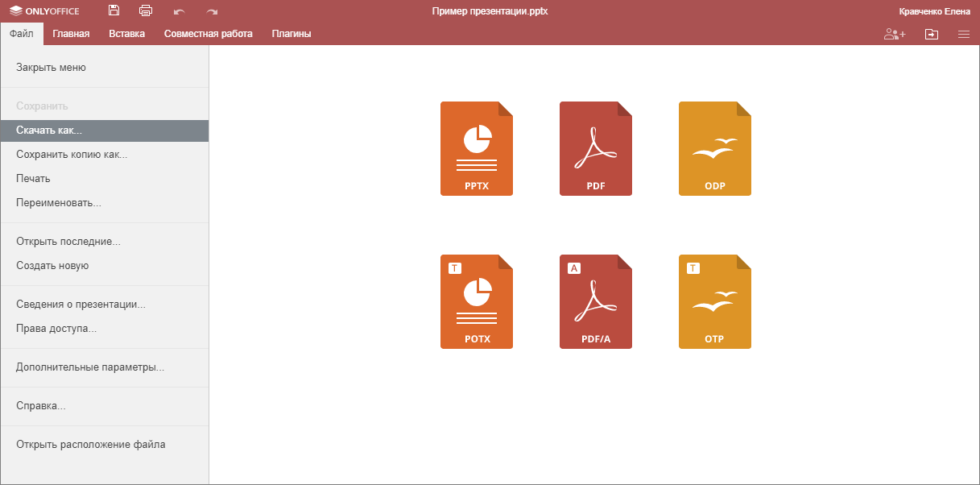The width and height of the screenshot is (980, 485).
Task: Click the Print icon in title bar
Action: pos(146,11)
